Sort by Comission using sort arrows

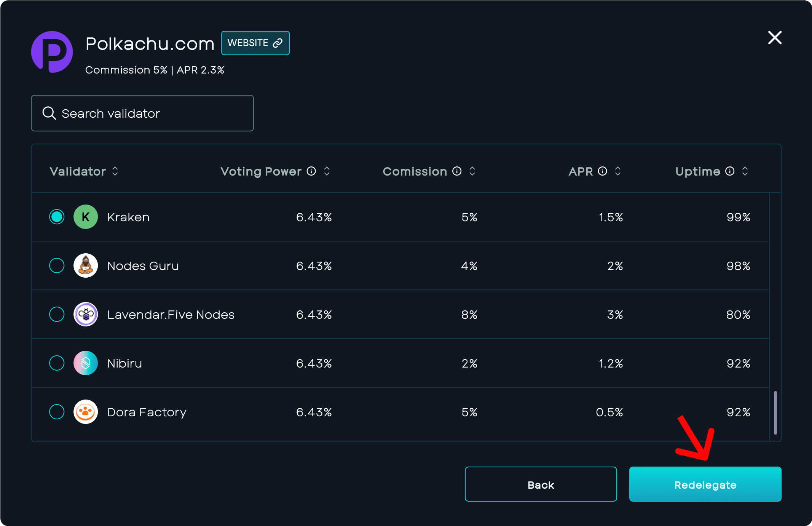point(472,171)
